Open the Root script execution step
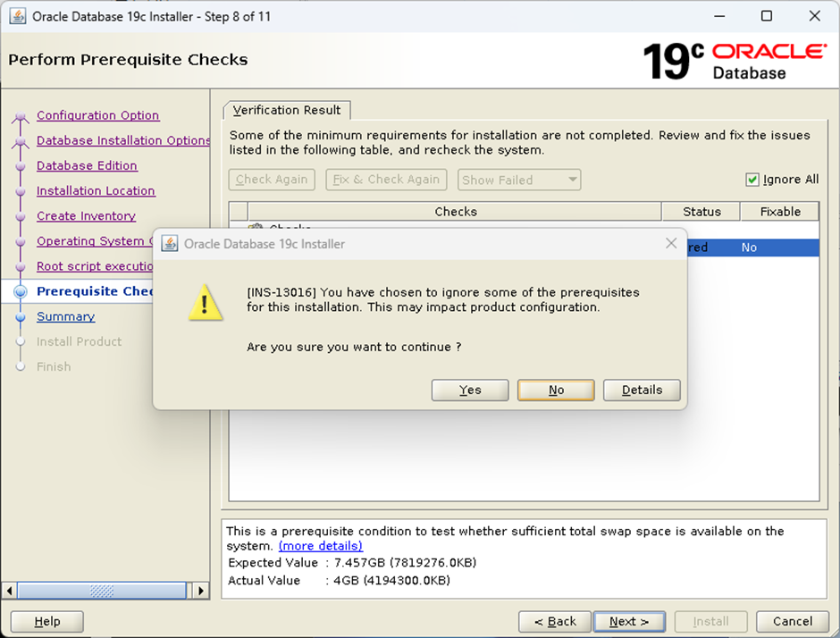 [95, 266]
